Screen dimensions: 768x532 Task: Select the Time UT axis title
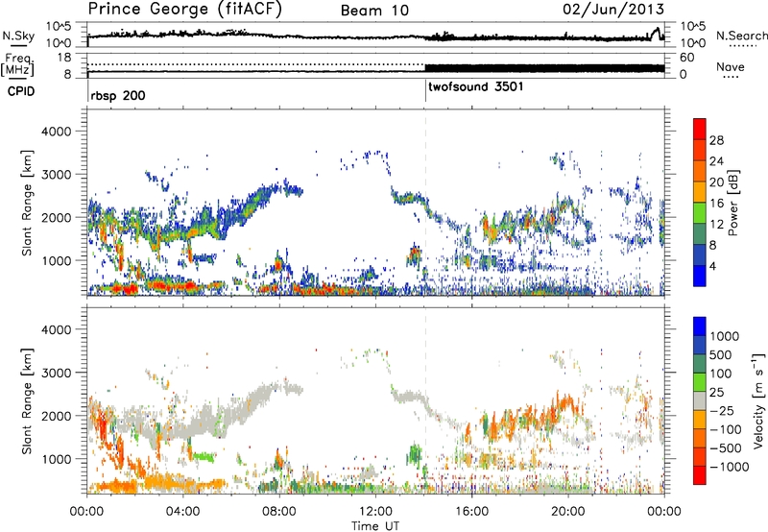click(375, 526)
